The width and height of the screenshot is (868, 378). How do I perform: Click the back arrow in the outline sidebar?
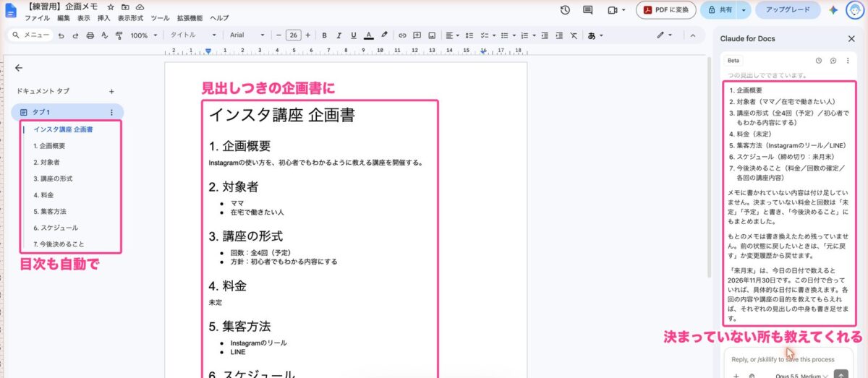click(x=19, y=68)
